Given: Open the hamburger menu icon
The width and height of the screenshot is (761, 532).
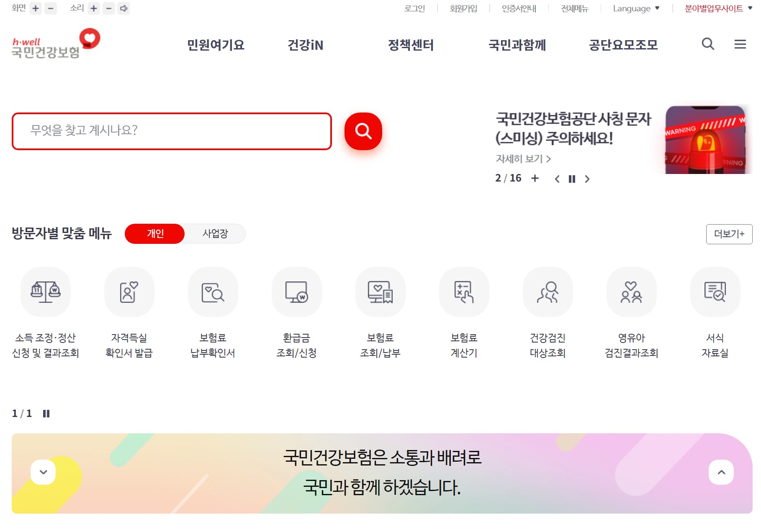Looking at the screenshot, I should click(x=740, y=44).
